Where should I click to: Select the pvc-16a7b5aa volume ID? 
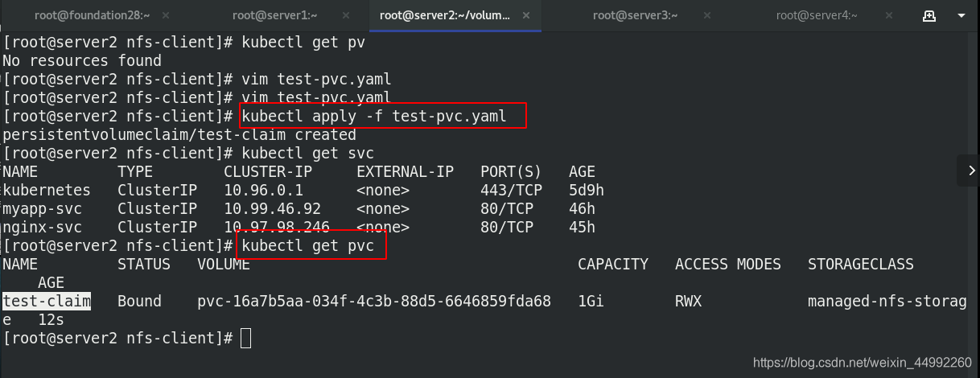pos(374,301)
